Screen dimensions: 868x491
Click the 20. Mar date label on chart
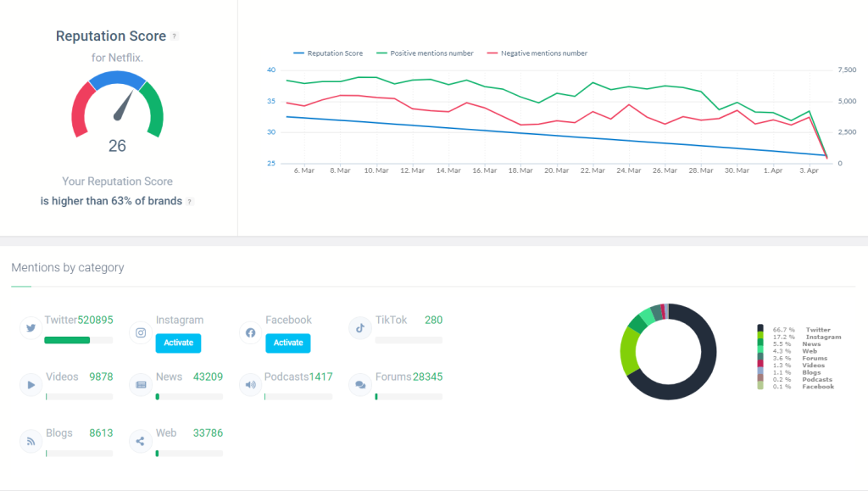tap(556, 170)
